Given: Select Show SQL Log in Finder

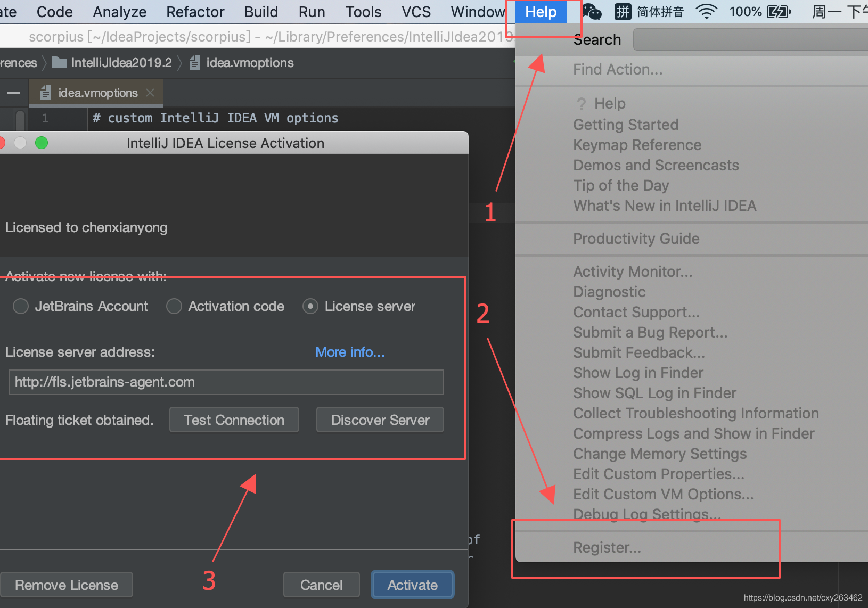Looking at the screenshot, I should 654,393.
